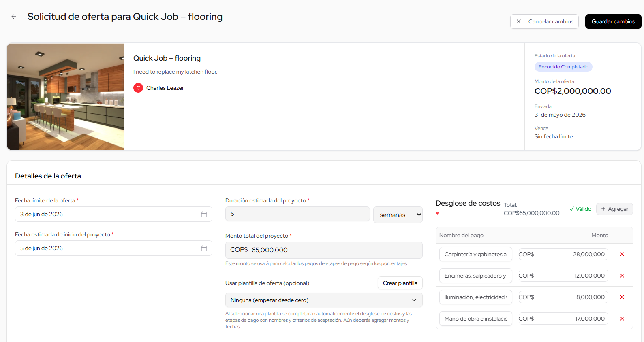Edit the 28,000,000 amount field

[x=563, y=254]
